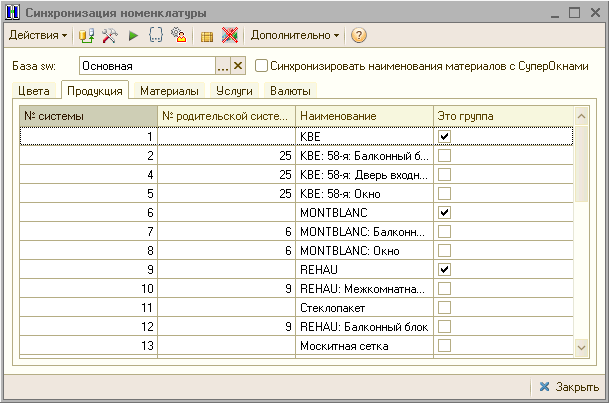609x403 pixels.
Task: Click the curly braces icon
Action: [x=156, y=35]
